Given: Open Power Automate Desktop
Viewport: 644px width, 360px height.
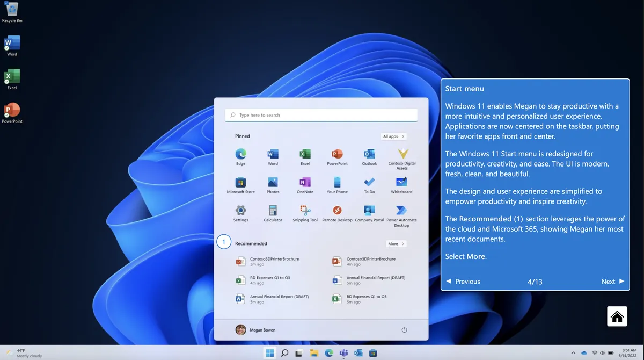Looking at the screenshot, I should point(401,215).
